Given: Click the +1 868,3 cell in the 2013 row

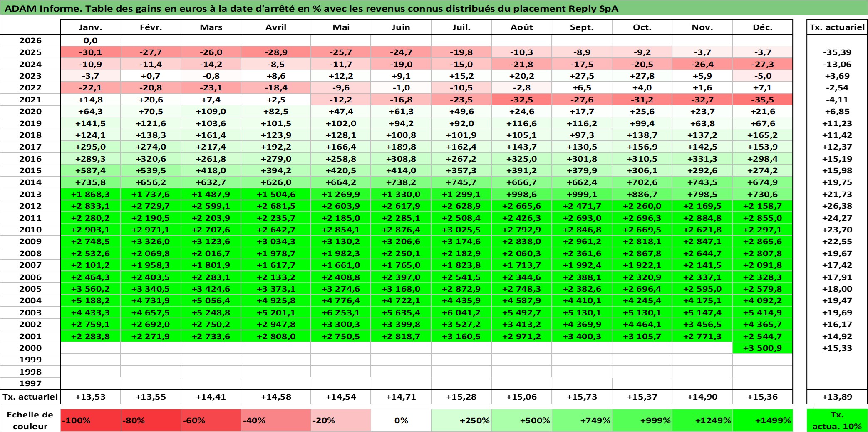Looking at the screenshot, I should pyautogui.click(x=90, y=194).
